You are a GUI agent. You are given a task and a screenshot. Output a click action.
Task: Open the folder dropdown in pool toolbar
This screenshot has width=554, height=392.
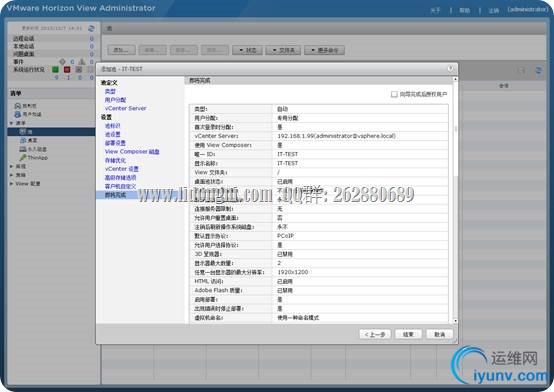[x=283, y=50]
